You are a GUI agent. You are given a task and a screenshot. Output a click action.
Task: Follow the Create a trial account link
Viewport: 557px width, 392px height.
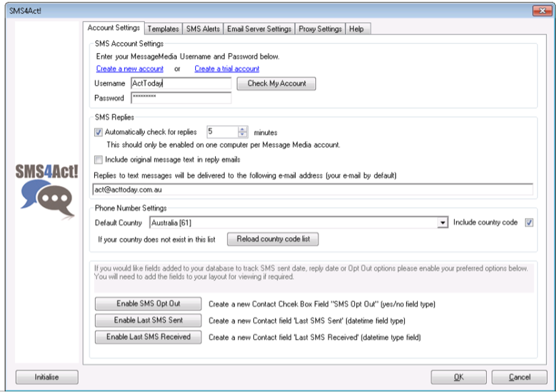(227, 68)
